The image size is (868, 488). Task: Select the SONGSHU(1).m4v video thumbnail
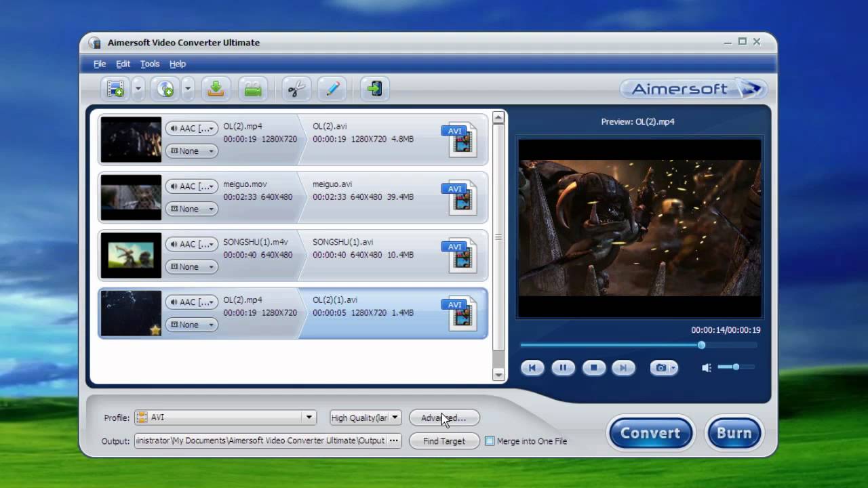(x=131, y=256)
